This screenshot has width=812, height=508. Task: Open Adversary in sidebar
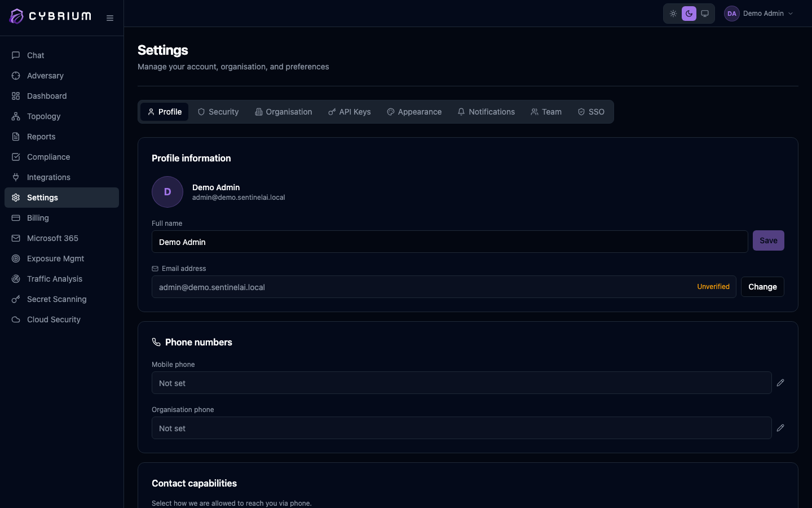[x=61, y=76]
